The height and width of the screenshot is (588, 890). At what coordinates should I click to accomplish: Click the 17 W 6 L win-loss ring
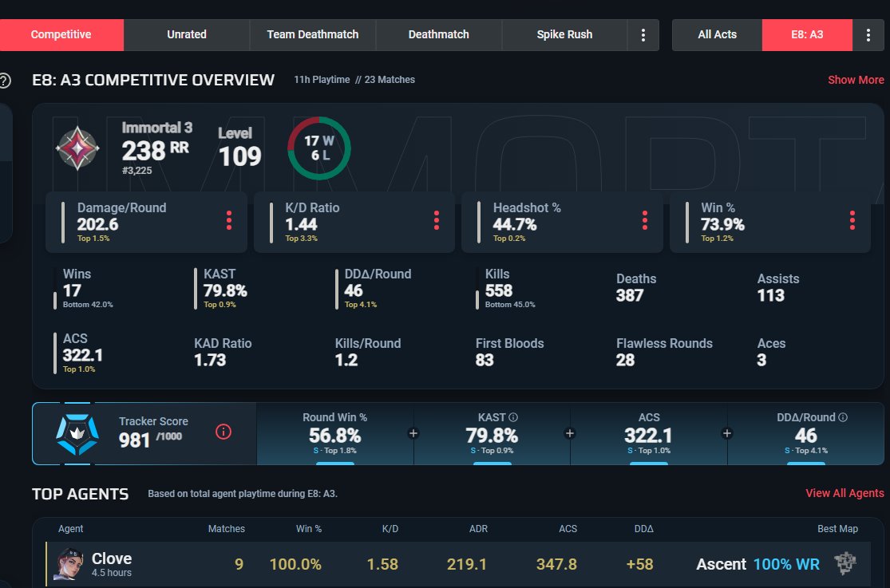pos(319,148)
